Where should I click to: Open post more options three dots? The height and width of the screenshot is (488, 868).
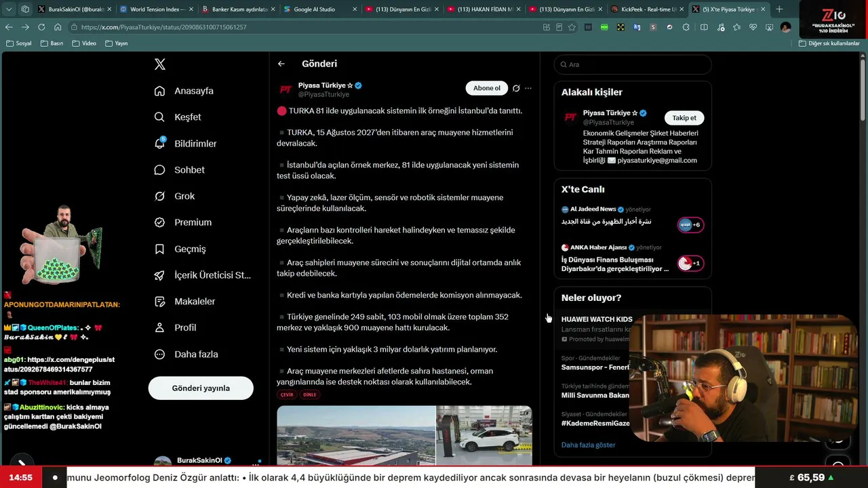click(528, 88)
